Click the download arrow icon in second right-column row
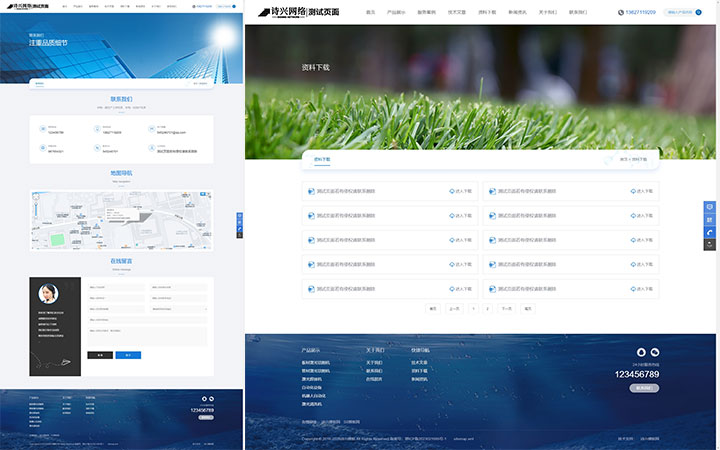This screenshot has width=720, height=450. [633, 215]
